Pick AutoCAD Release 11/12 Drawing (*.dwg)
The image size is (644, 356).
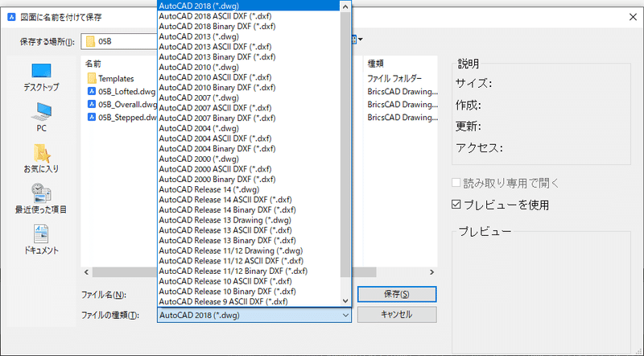pos(249,250)
